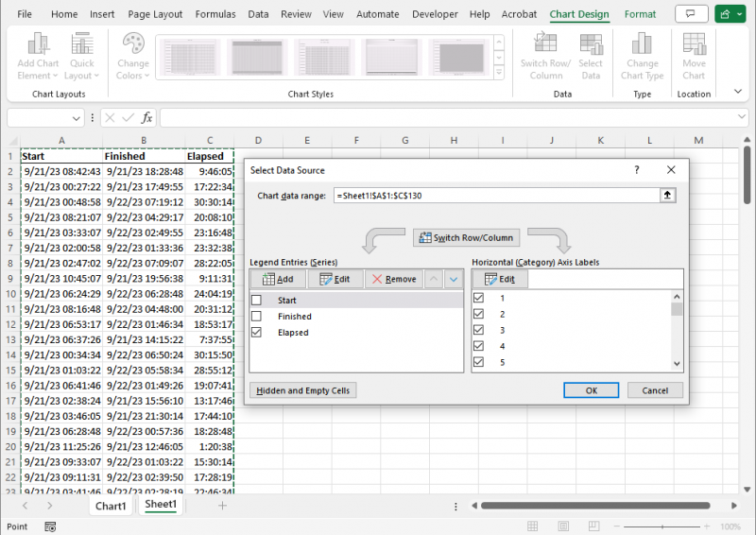Select the Sheet1 sheet tab
756x535 pixels.
point(161,505)
